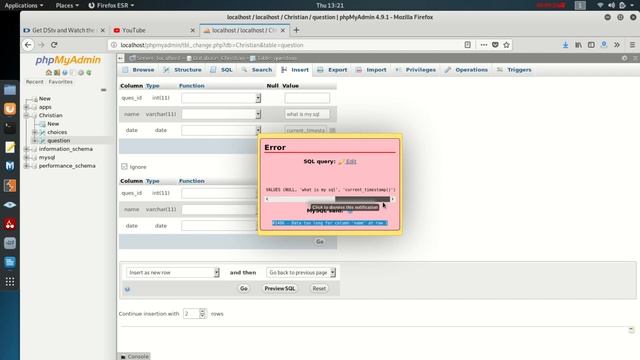Viewport: 640px width, 360px height.
Task: Open the Privileges tab
Action: (416, 70)
